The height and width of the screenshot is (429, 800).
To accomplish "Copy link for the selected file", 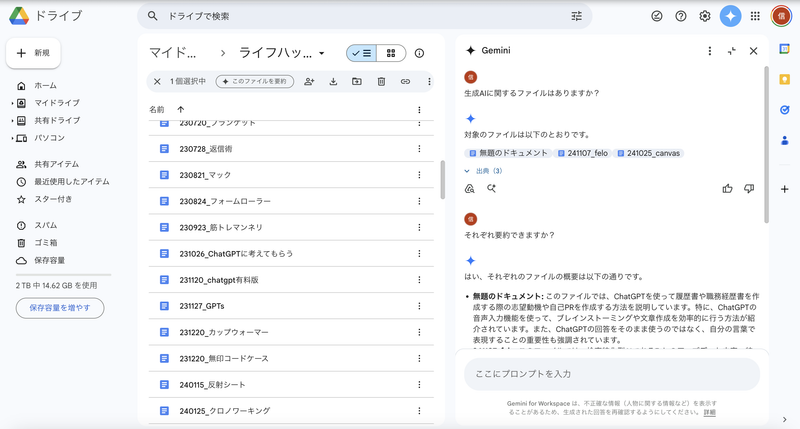I will click(x=405, y=81).
